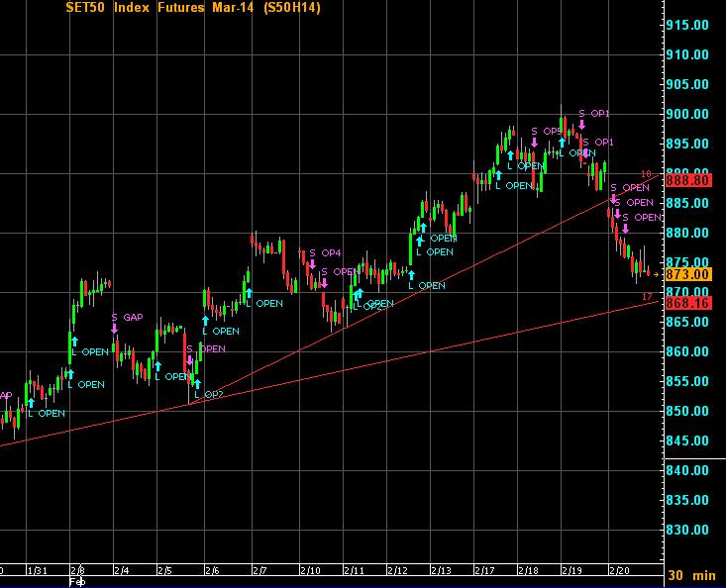
Task: Select the S OP4 signal label
Action: point(325,253)
